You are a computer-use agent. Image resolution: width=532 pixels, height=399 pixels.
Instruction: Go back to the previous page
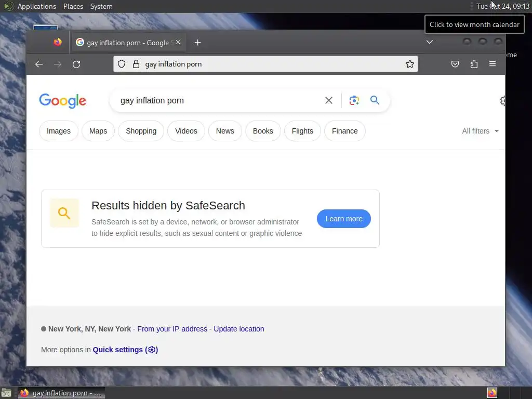click(39, 64)
